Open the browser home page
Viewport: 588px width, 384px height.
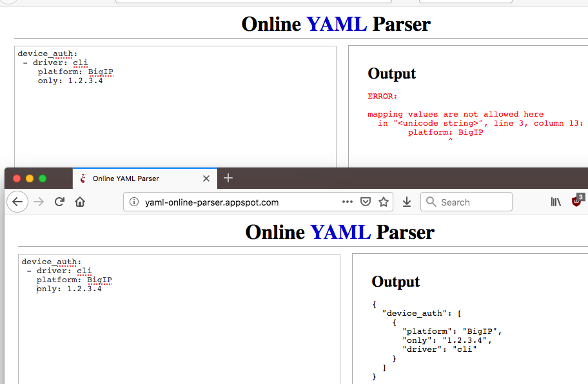click(79, 201)
